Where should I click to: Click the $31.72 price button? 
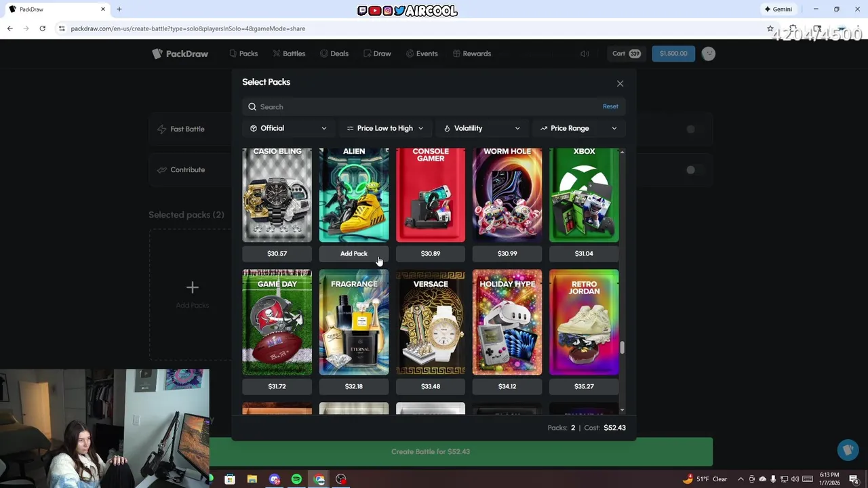click(277, 386)
